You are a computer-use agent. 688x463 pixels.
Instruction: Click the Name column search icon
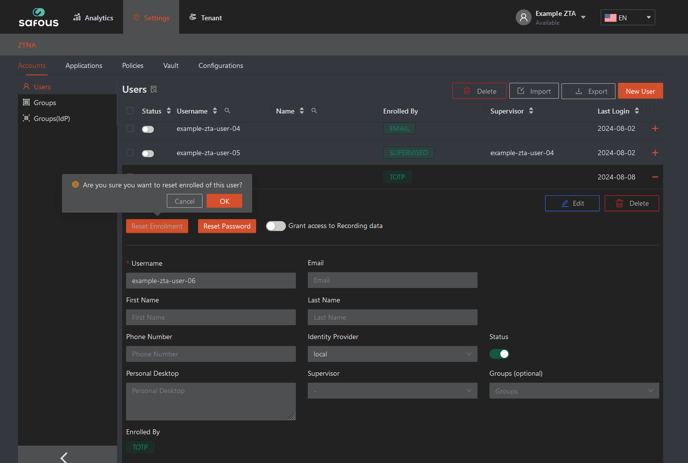coord(314,111)
